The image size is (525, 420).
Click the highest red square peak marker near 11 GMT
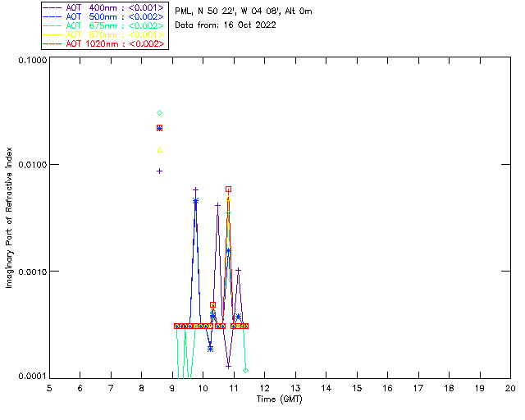(228, 189)
